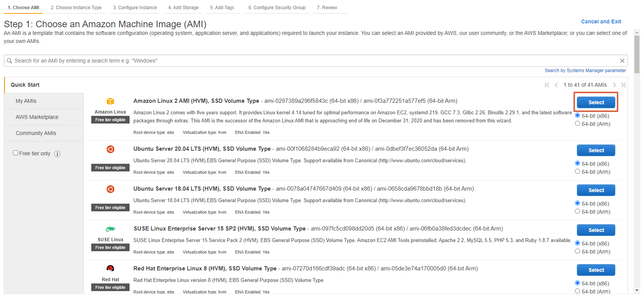Choose 64-bit (x86) for SUSE Linux Enterprise

[x=577, y=243]
